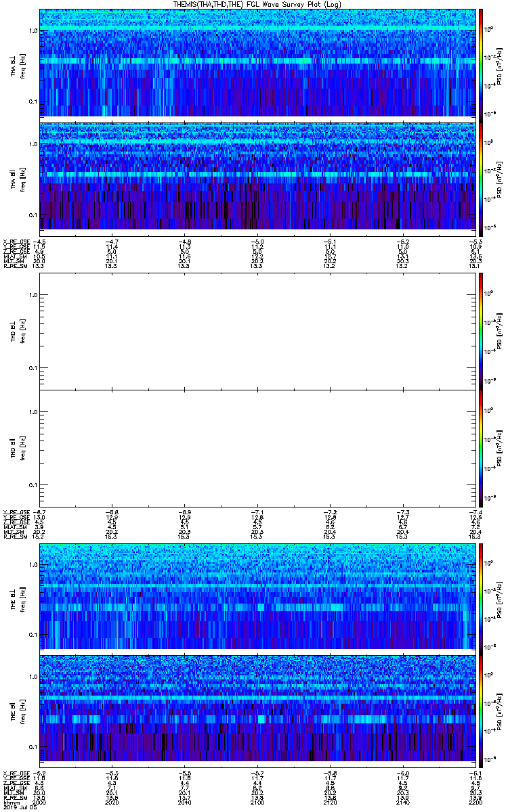Click the 1.0 tick of THD B-parallel axis
Viewport: 508px width, 812px height.
pos(33,412)
